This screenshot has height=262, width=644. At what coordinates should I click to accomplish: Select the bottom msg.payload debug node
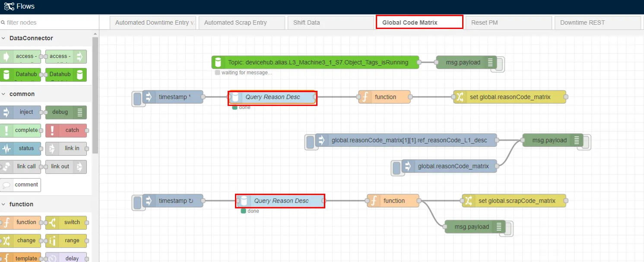pos(475,227)
